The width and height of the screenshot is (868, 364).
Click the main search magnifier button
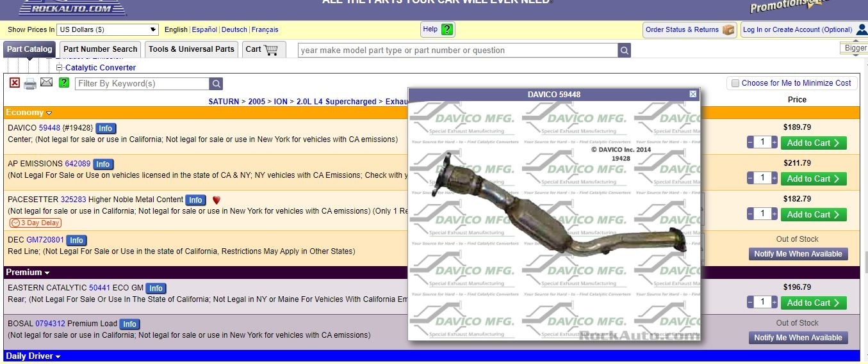624,51
